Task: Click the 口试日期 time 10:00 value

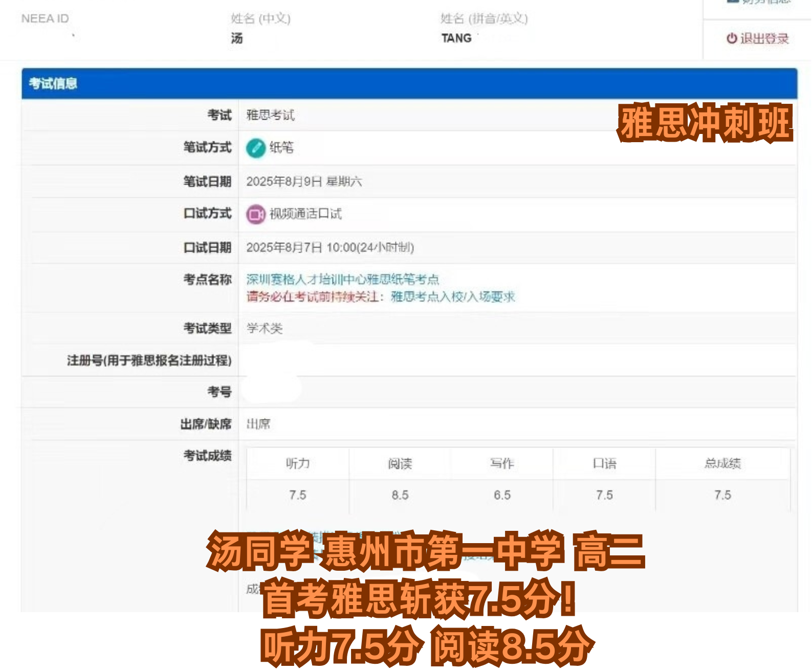Action: pyautogui.click(x=341, y=248)
